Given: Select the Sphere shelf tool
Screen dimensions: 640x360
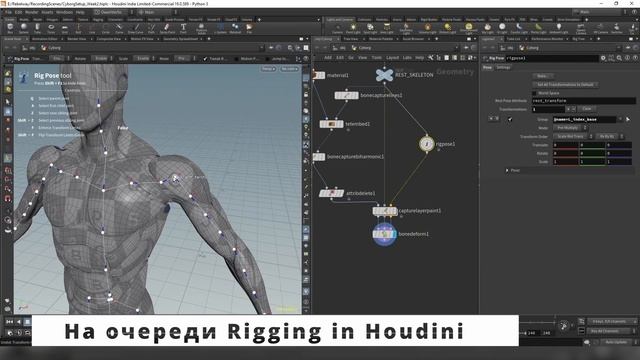Looking at the screenshot, I should click(x=24, y=28).
